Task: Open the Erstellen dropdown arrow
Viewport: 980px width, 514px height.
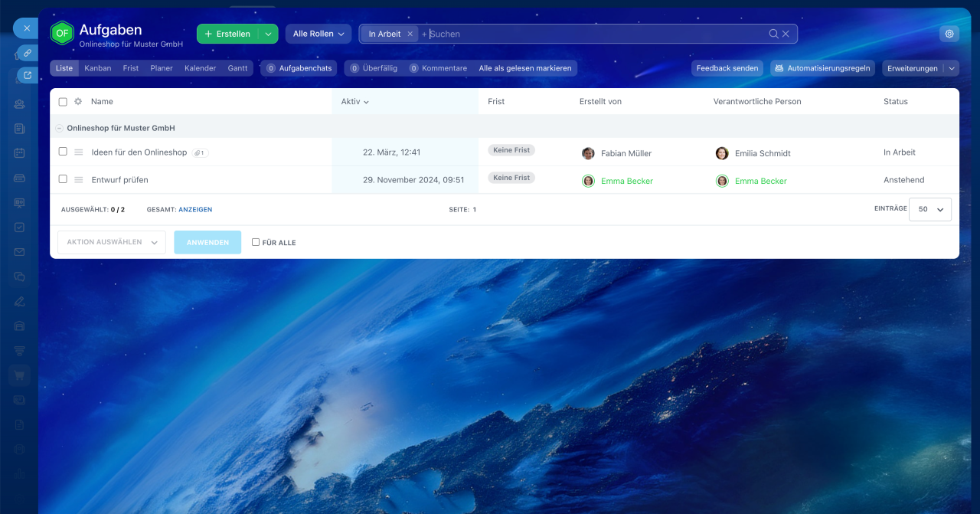Action: [x=268, y=34]
